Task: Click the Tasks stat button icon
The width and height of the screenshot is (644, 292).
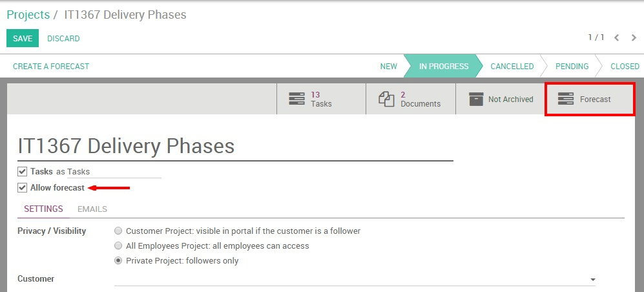Action: click(x=296, y=99)
